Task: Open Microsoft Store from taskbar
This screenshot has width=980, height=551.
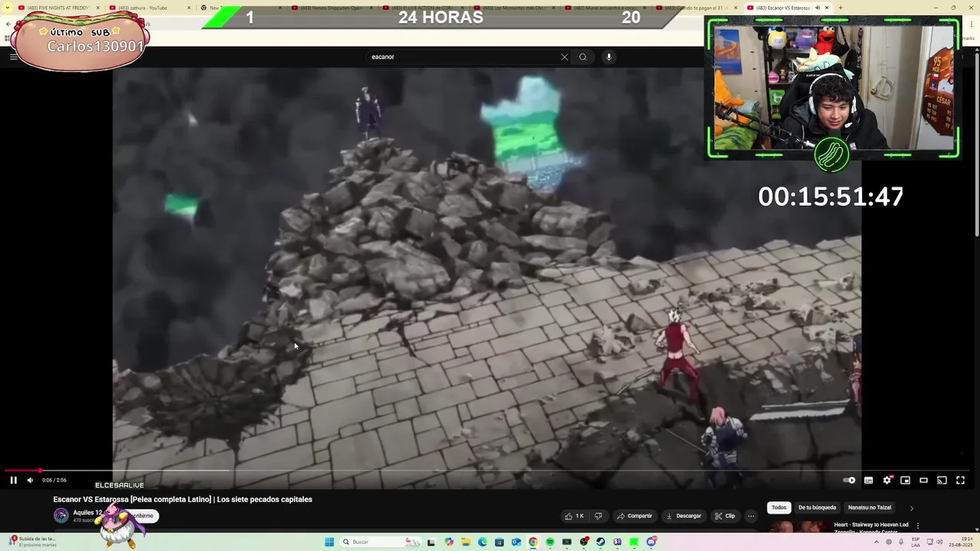Action: coord(499,542)
